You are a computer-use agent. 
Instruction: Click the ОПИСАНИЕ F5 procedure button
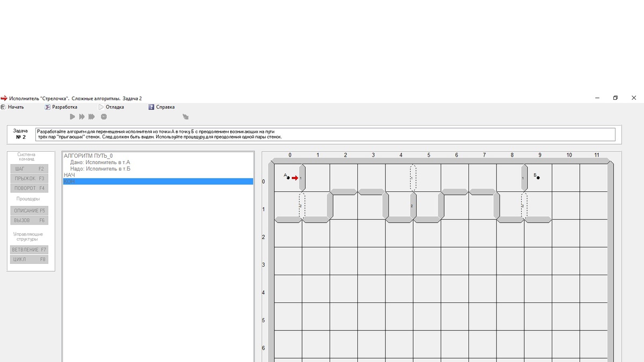(x=29, y=211)
